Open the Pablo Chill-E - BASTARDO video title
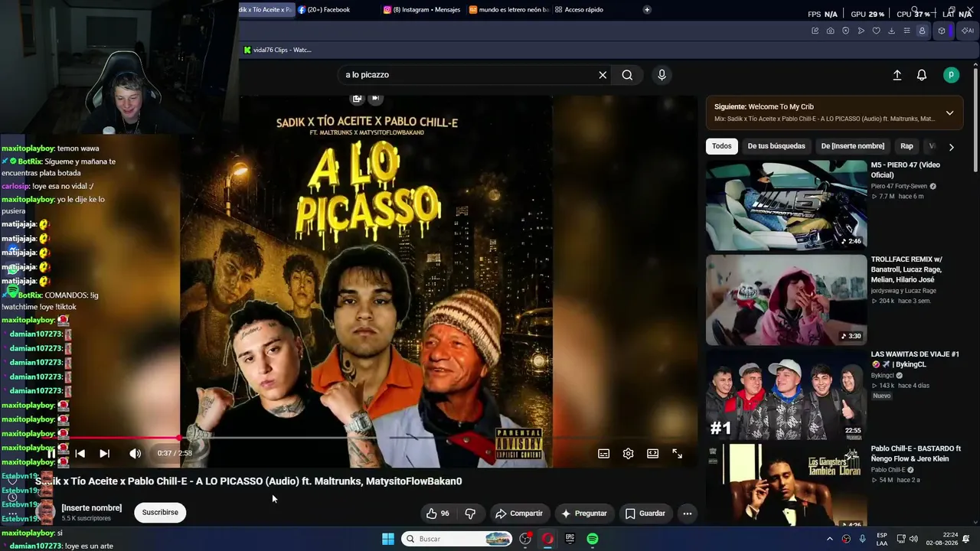The height and width of the screenshot is (551, 980). point(916,454)
